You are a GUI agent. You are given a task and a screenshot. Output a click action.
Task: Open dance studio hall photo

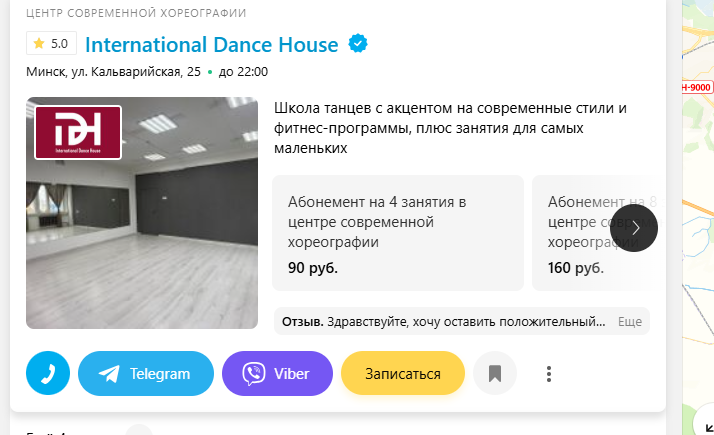click(x=142, y=213)
